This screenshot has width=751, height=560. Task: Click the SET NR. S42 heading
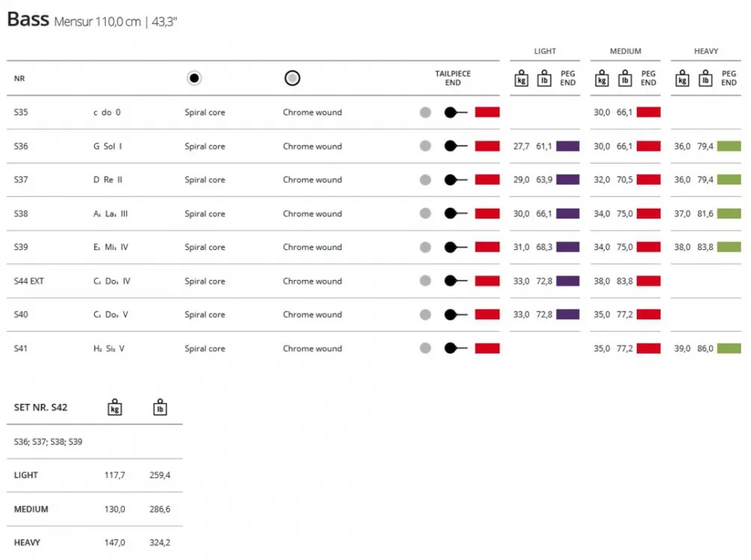tap(41, 407)
